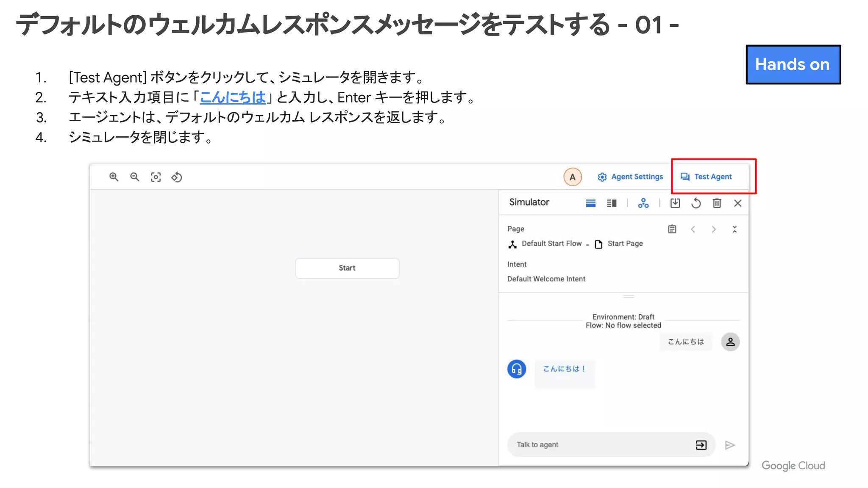
Task: Click the agent response こんにちは！ bubble
Action: (565, 374)
